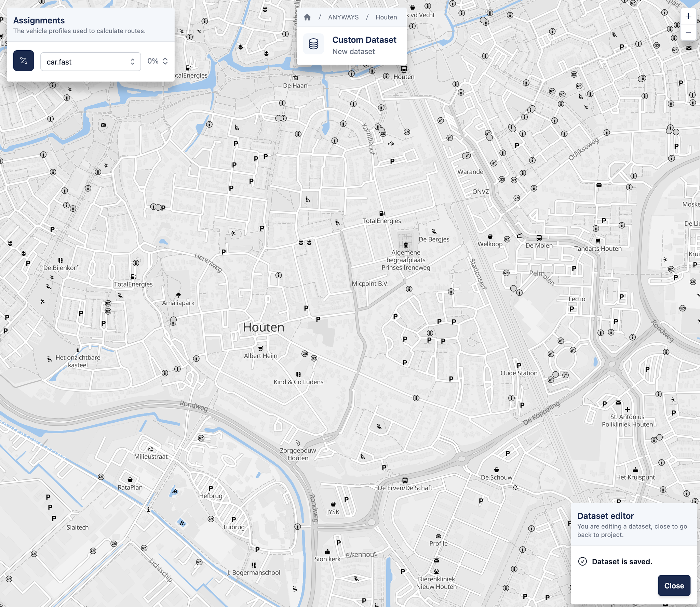
Task: Close the Dataset editor panel
Action: pyautogui.click(x=674, y=585)
